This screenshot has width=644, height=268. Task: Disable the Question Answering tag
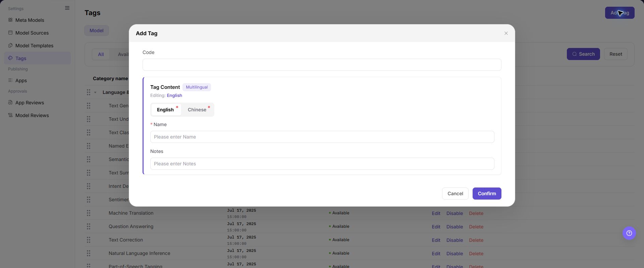coord(454,227)
